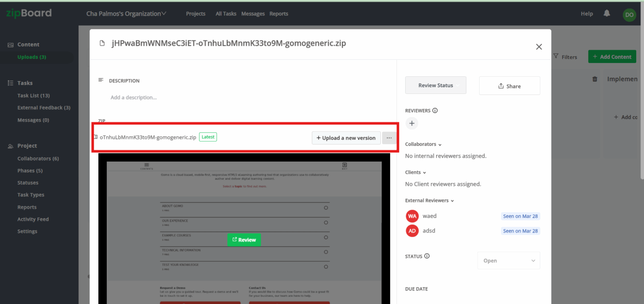Open the contents hamburger icon in preview
Screen dimensions: 644x304
point(146,165)
